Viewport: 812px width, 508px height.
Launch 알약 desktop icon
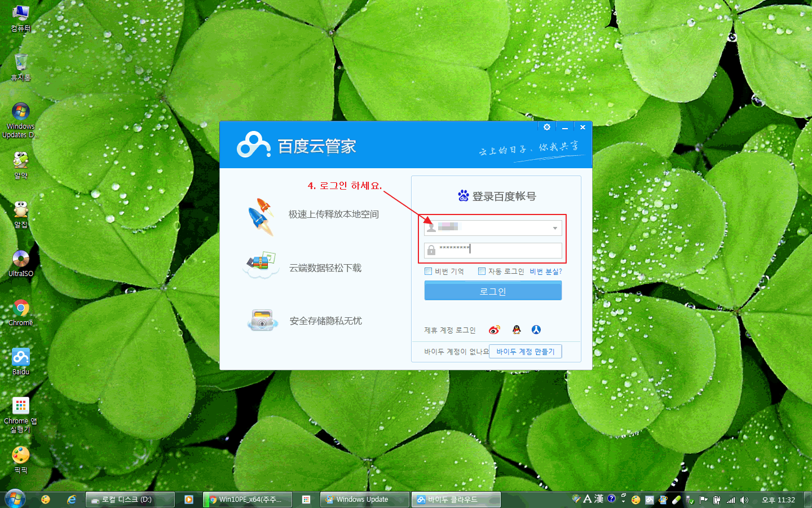[x=21, y=166]
